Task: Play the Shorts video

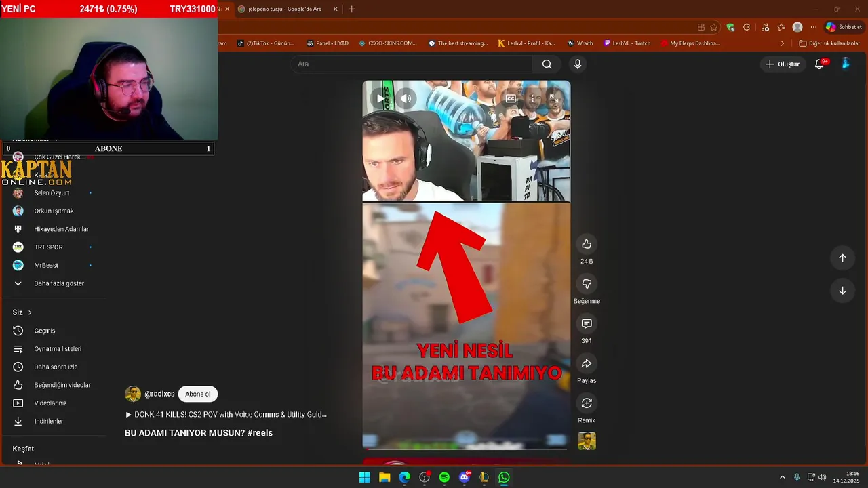Action: (380, 98)
